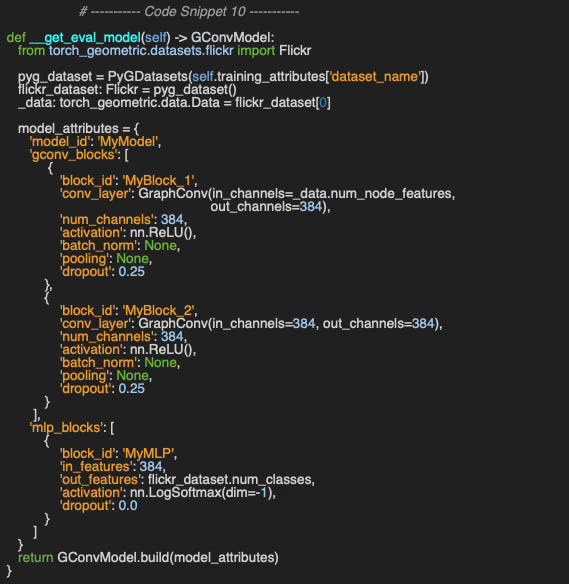
Task: Click the 'dataset_name' string key
Action: click(375, 77)
